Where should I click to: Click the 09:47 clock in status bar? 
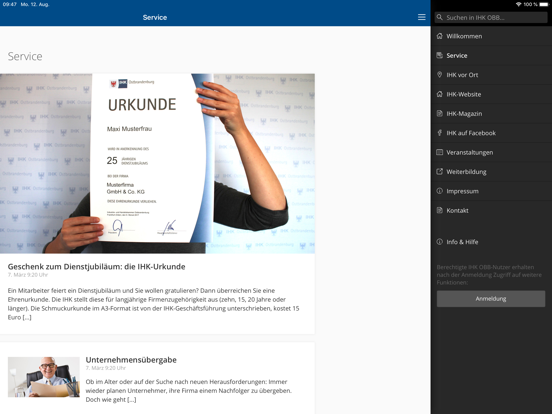tap(10, 4)
